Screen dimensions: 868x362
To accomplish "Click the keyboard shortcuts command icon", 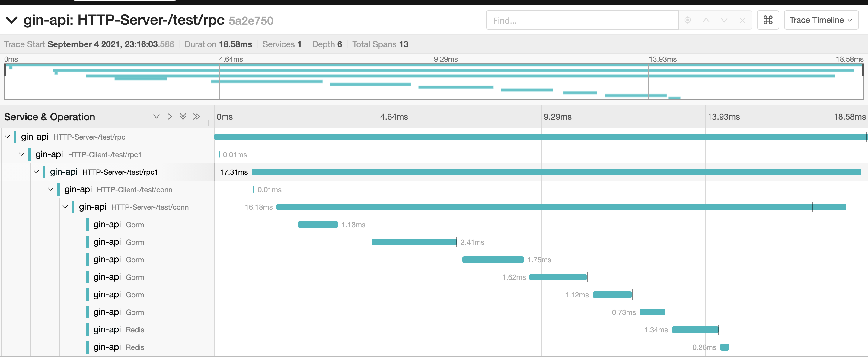I will point(767,20).
